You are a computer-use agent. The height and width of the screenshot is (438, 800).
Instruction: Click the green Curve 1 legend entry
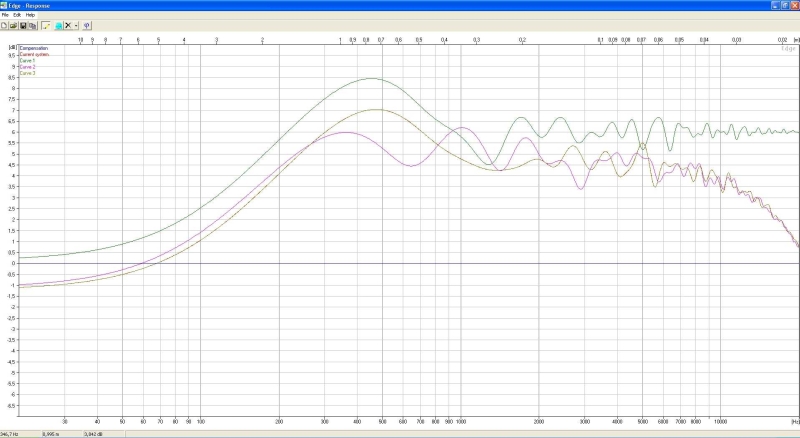(x=27, y=61)
